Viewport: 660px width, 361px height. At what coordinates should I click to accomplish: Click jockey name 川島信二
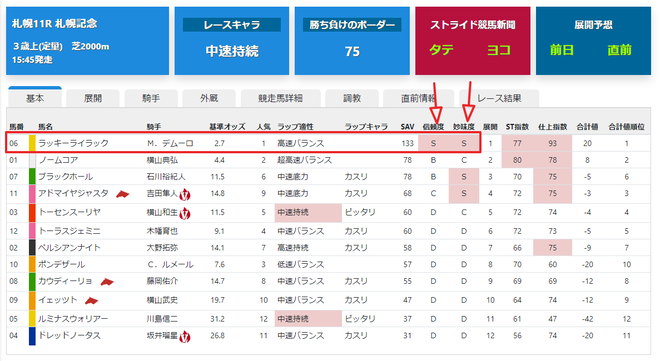[162, 319]
